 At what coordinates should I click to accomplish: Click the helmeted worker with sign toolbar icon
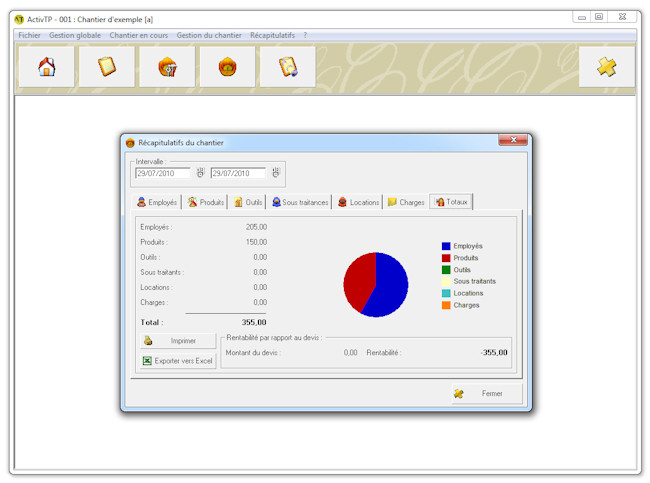[167, 67]
